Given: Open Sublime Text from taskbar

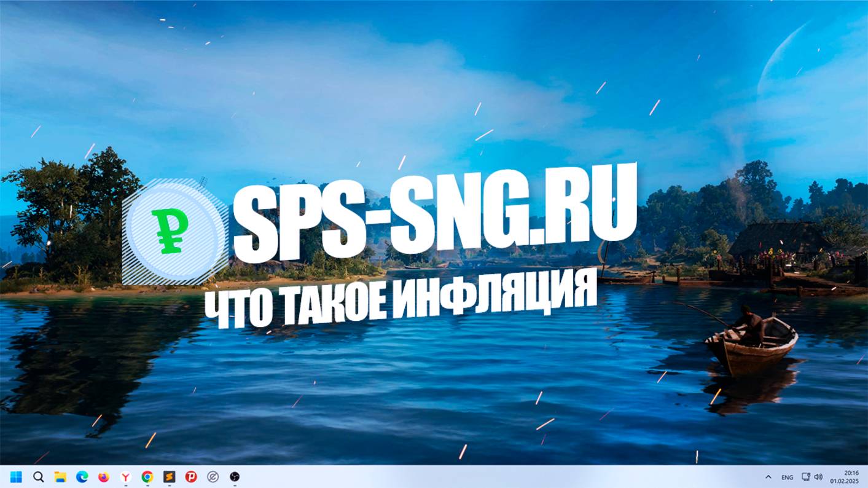Looking at the screenshot, I should point(169,477).
